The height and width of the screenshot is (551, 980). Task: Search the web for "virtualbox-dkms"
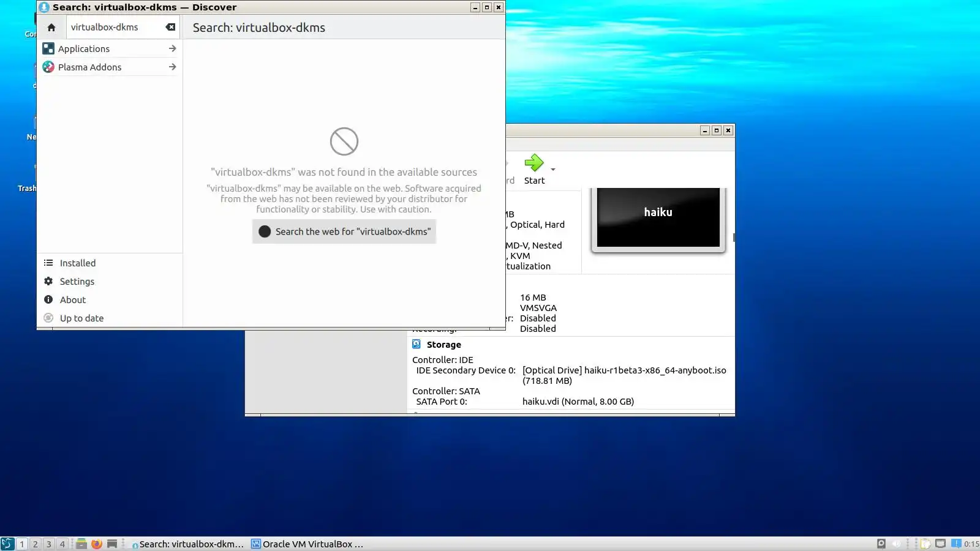pyautogui.click(x=344, y=231)
